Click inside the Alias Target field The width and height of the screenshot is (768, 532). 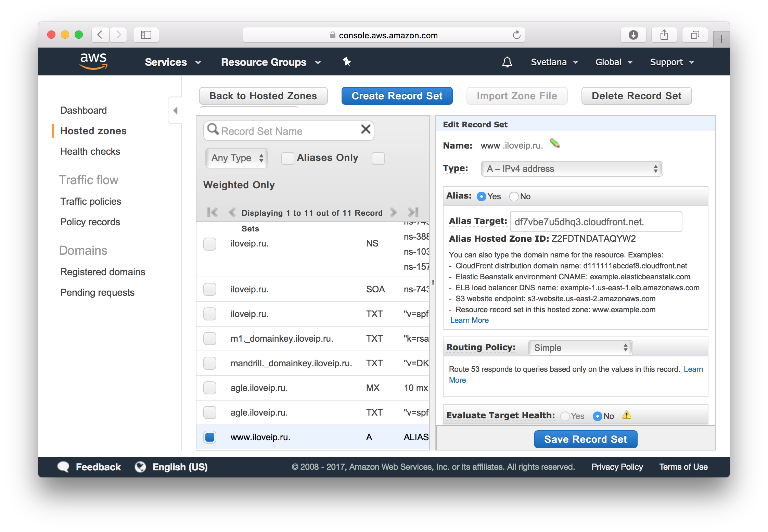click(x=596, y=221)
